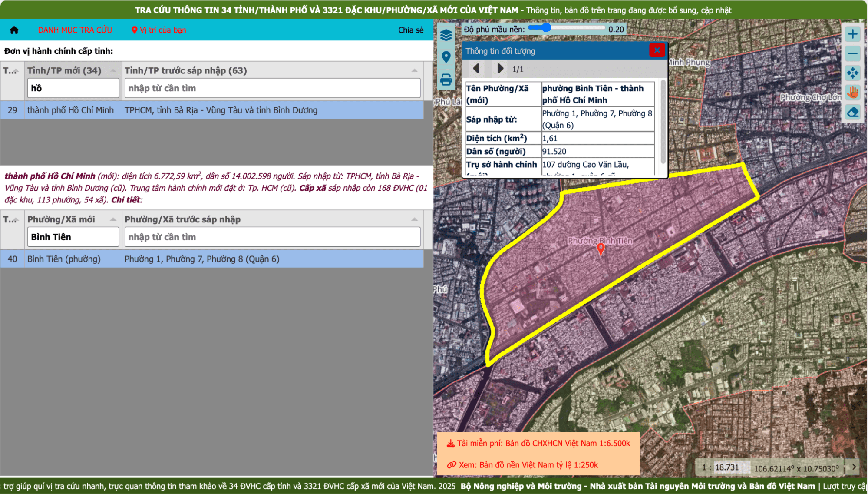This screenshot has width=868, height=494.
Task: Click Tải miễn phí Bản đồ CHXHCN link
Action: 538,443
